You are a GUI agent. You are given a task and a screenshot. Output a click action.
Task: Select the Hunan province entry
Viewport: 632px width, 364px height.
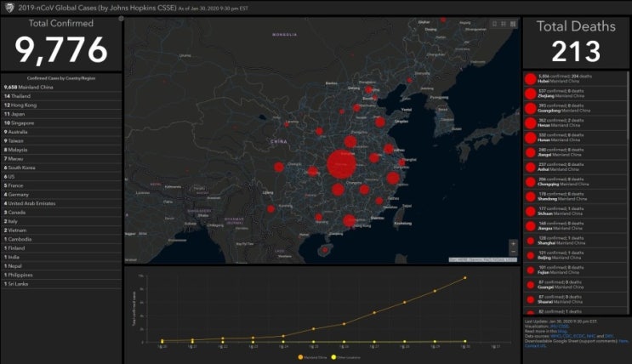tap(575, 138)
